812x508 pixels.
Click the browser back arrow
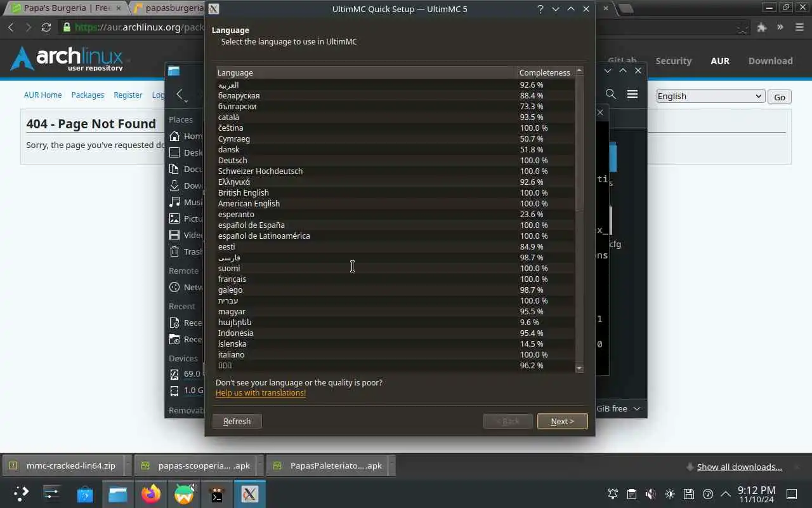pyautogui.click(x=11, y=27)
